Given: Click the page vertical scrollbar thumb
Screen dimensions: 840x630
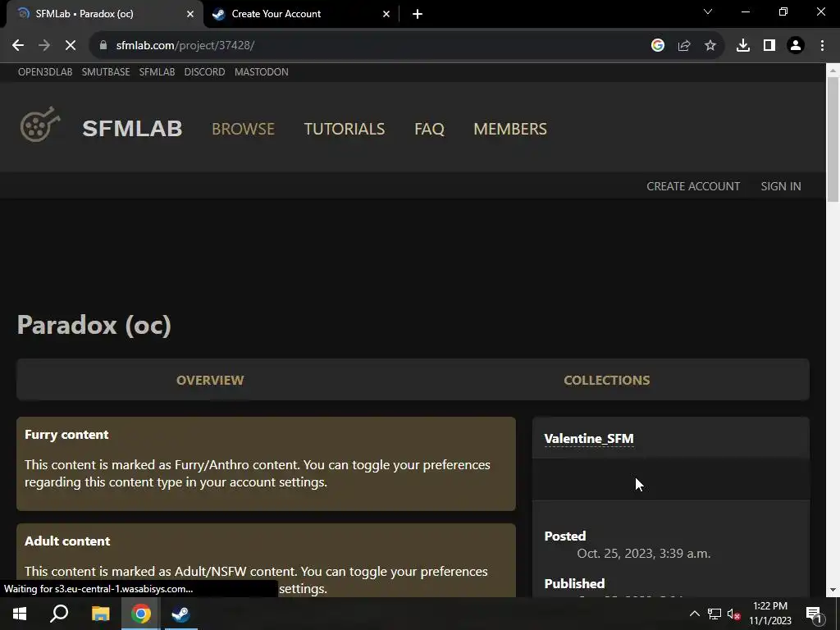Looking at the screenshot, I should [833, 139].
